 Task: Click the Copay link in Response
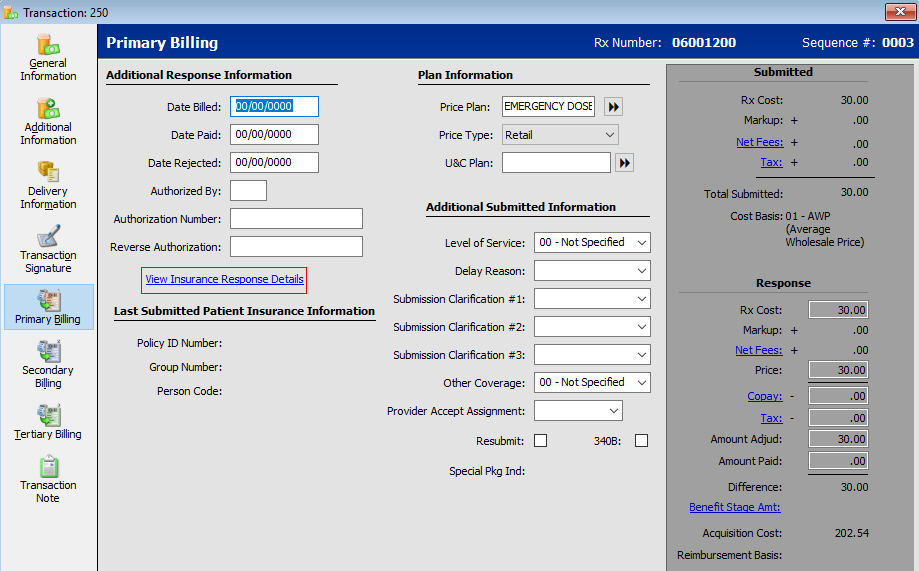pos(764,397)
